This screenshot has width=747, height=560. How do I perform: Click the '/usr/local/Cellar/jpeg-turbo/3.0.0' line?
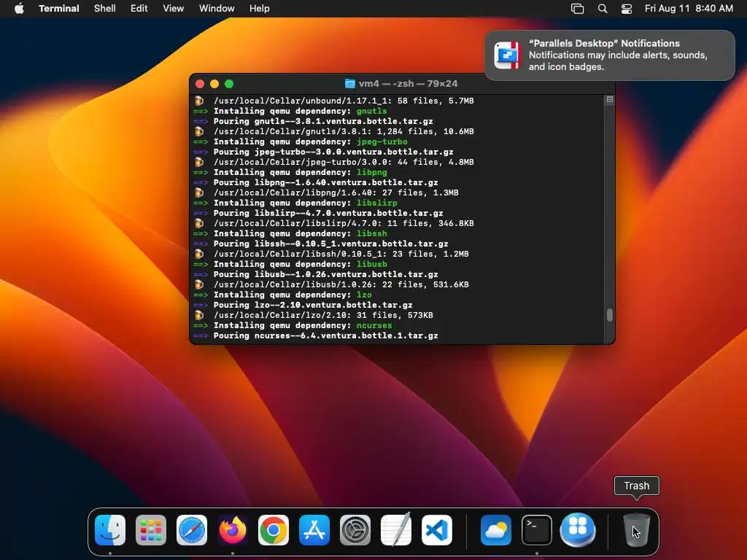point(344,163)
